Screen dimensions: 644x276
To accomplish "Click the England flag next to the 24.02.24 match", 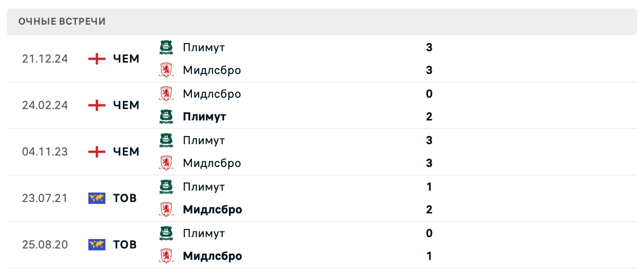I will tap(97, 105).
